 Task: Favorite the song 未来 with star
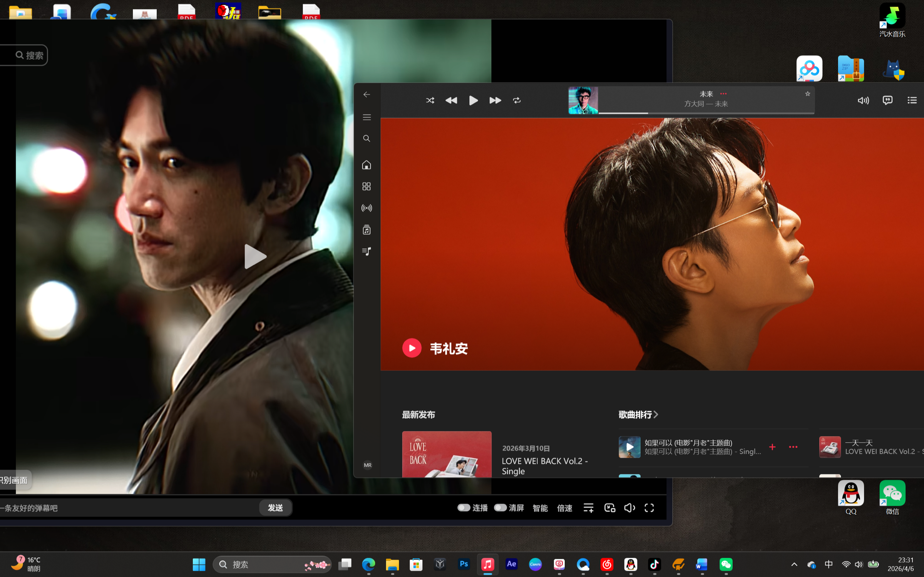(x=807, y=94)
